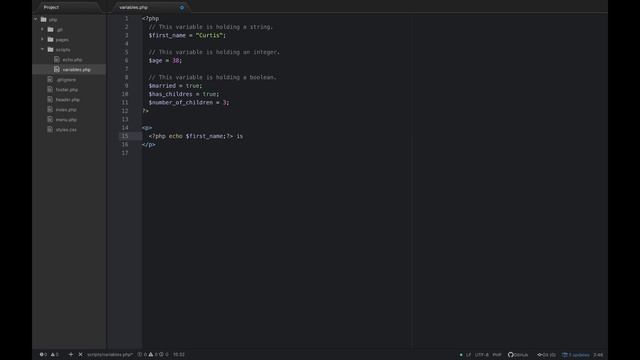
Task: Select variables.php in the tree view
Action: point(76,70)
